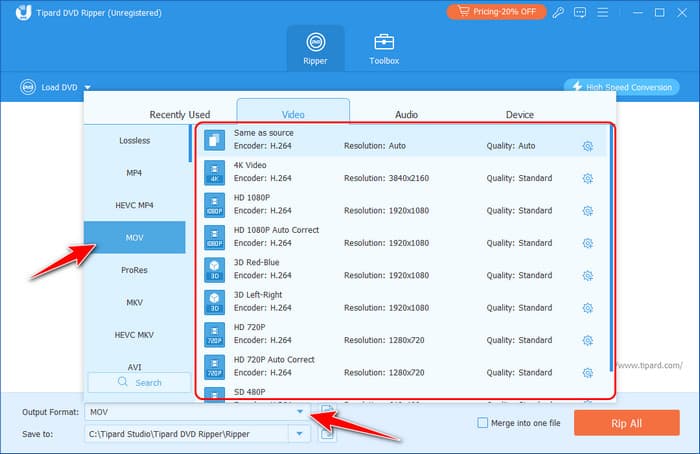
Task: Click the Tipard DVD Ripper logo icon
Action: (23, 12)
